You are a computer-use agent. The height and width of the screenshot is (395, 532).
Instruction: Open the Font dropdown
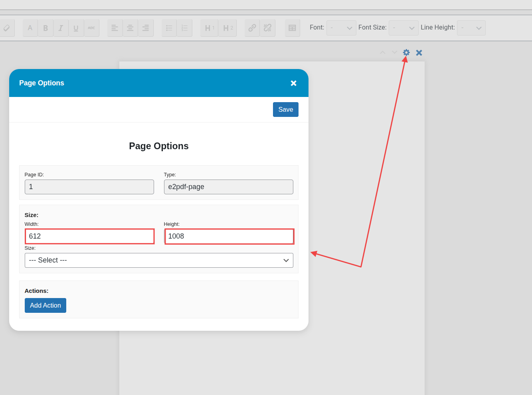point(341,28)
